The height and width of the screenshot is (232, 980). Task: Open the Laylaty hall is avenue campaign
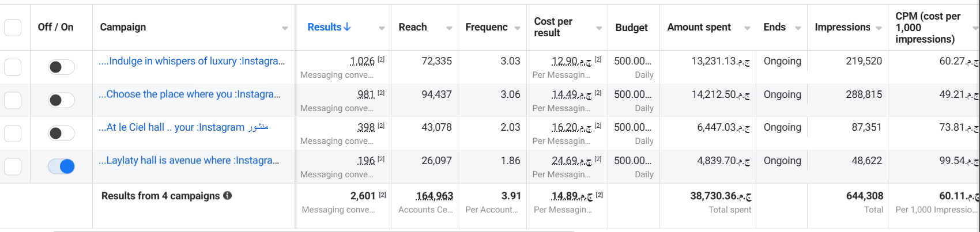(189, 161)
